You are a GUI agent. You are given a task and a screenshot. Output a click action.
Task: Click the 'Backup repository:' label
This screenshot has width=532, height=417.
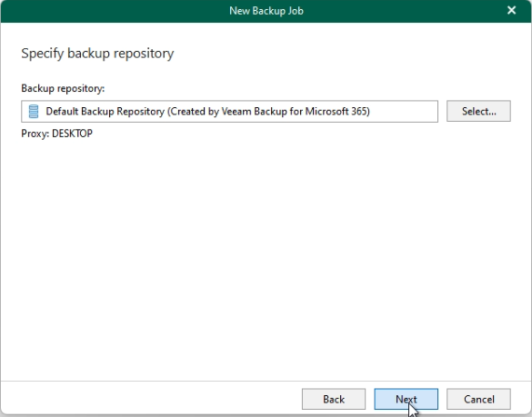pyautogui.click(x=63, y=88)
